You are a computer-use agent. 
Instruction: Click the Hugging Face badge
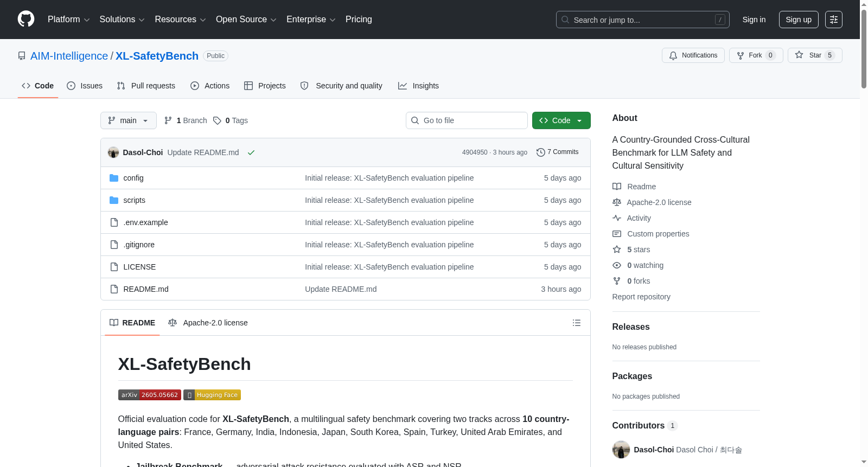[x=212, y=395]
